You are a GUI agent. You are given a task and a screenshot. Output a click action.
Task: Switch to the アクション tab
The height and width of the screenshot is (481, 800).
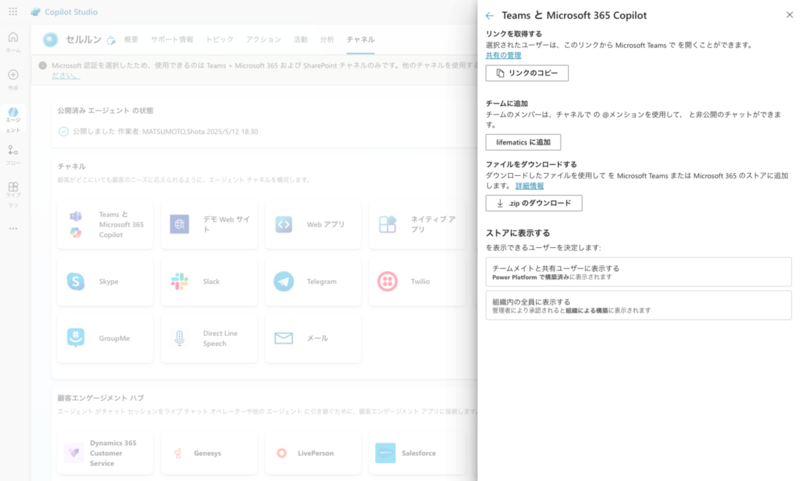point(263,39)
